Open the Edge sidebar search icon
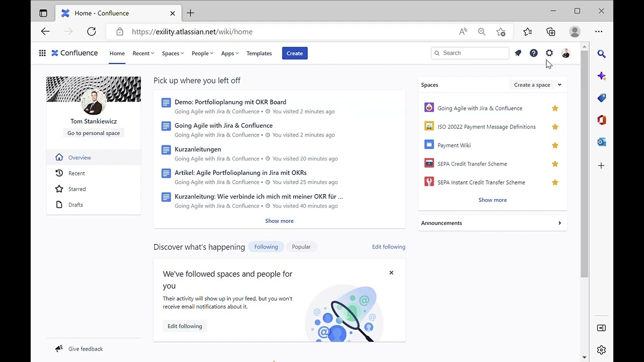 click(x=602, y=54)
